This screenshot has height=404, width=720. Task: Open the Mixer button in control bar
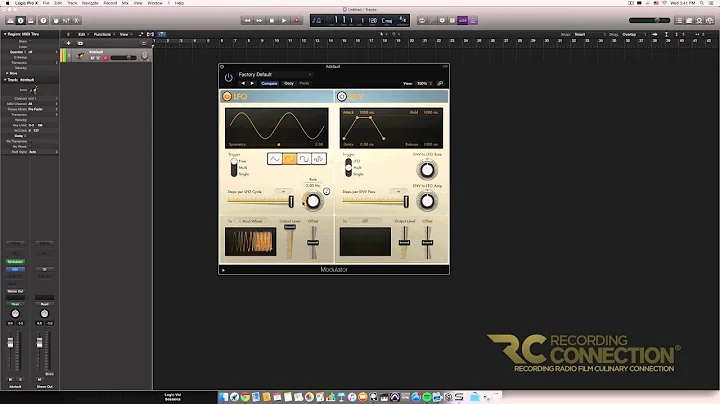[66, 20]
